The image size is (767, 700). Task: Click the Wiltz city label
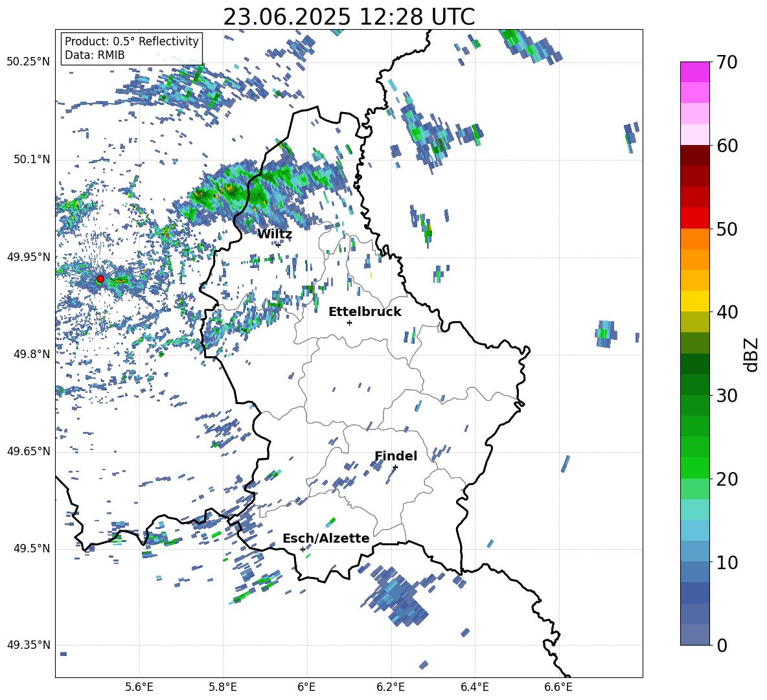(275, 234)
